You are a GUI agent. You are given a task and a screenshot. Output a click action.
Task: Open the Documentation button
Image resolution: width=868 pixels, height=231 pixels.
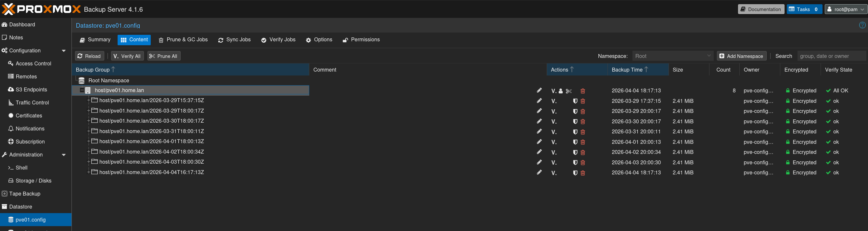point(761,9)
